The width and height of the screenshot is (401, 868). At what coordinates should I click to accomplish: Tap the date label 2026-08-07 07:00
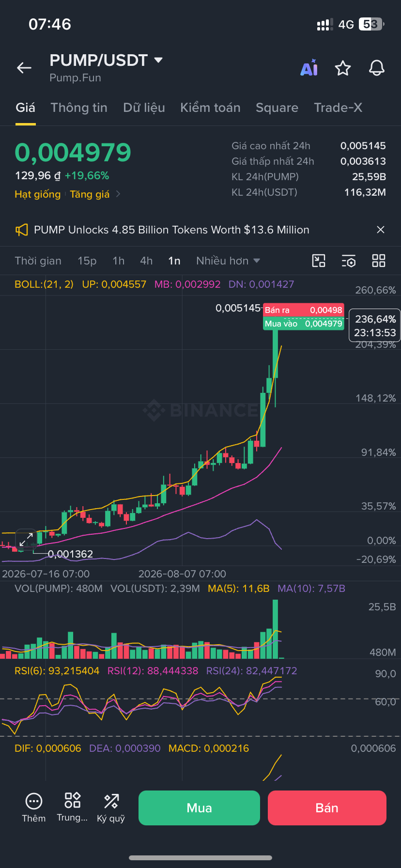pos(182,574)
